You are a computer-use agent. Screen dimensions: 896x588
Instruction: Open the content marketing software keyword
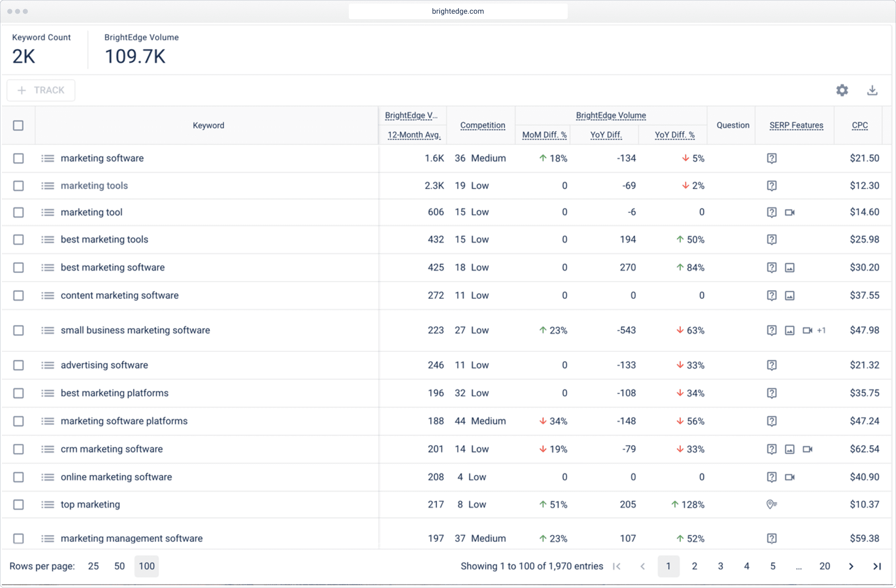pyautogui.click(x=119, y=295)
